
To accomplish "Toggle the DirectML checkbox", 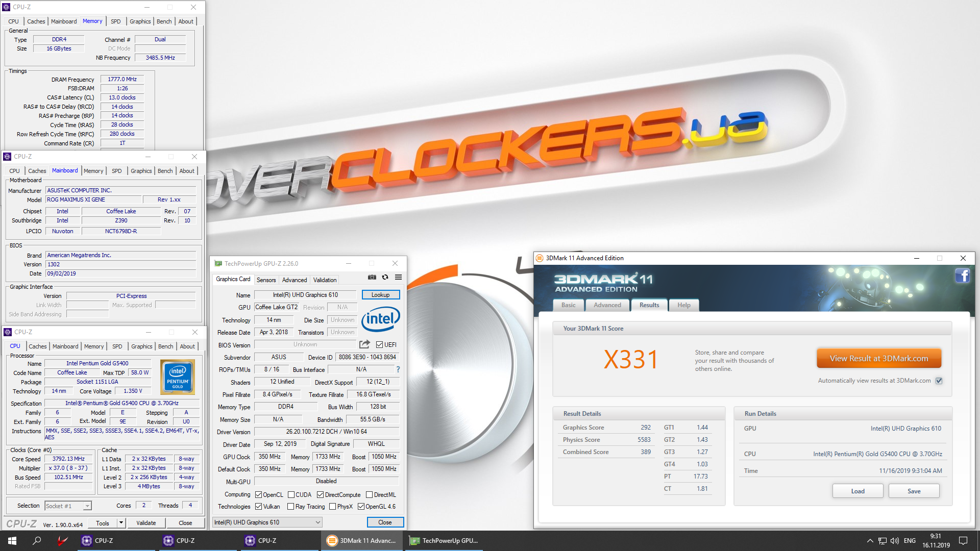I will pos(369,495).
